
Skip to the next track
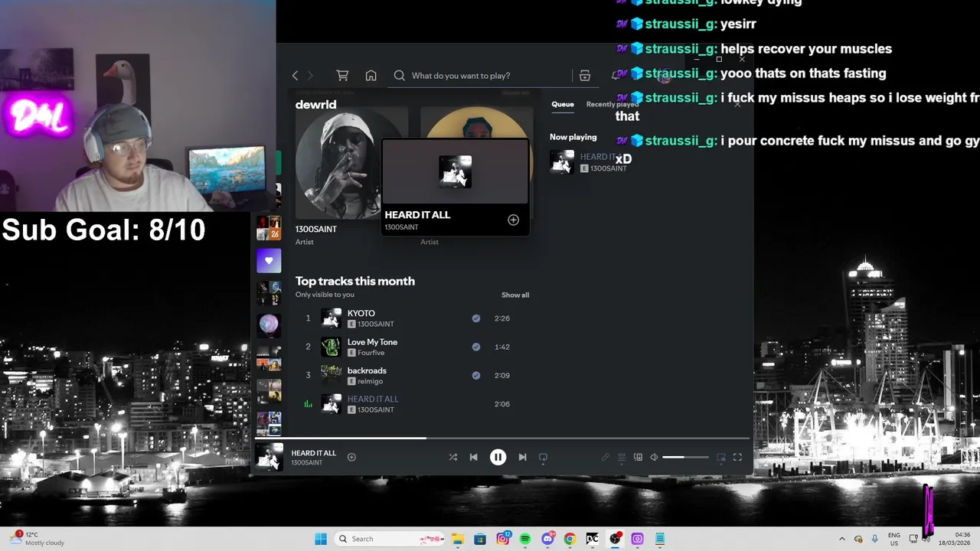pos(522,457)
